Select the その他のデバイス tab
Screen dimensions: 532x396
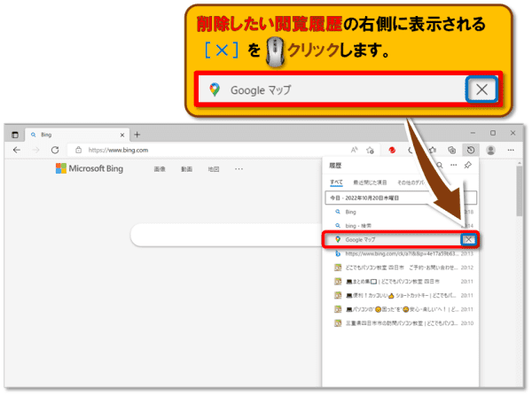(411, 182)
